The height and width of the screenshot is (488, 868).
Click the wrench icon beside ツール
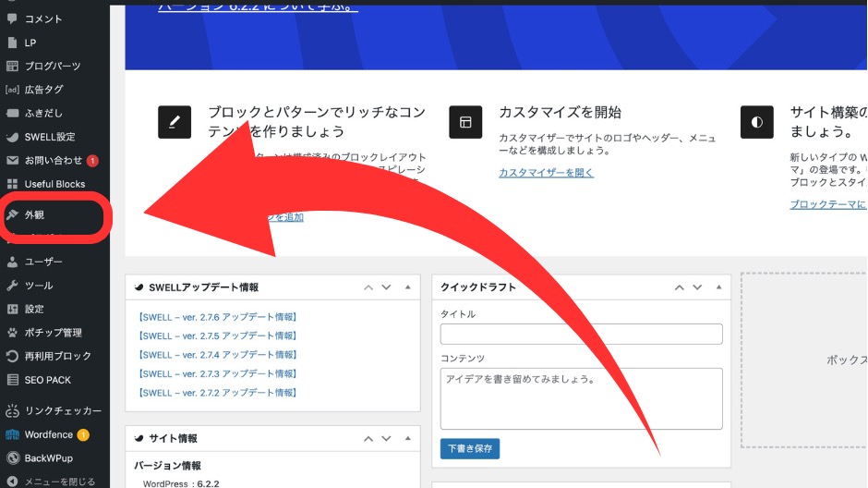(12, 286)
